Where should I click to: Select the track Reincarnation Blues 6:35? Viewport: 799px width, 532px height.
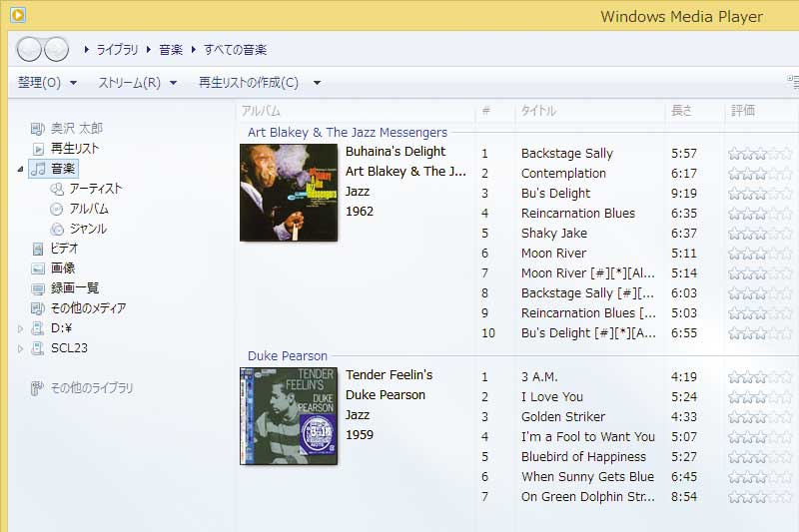click(x=578, y=213)
